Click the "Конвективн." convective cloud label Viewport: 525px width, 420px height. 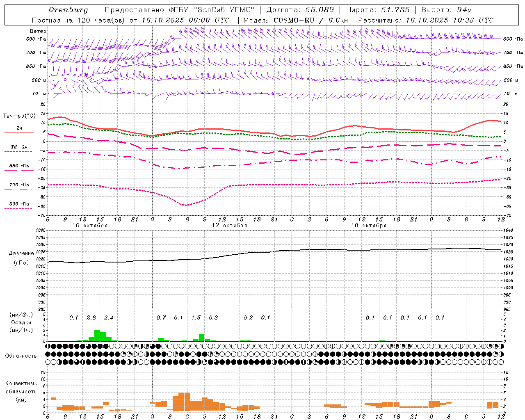pyautogui.click(x=21, y=383)
